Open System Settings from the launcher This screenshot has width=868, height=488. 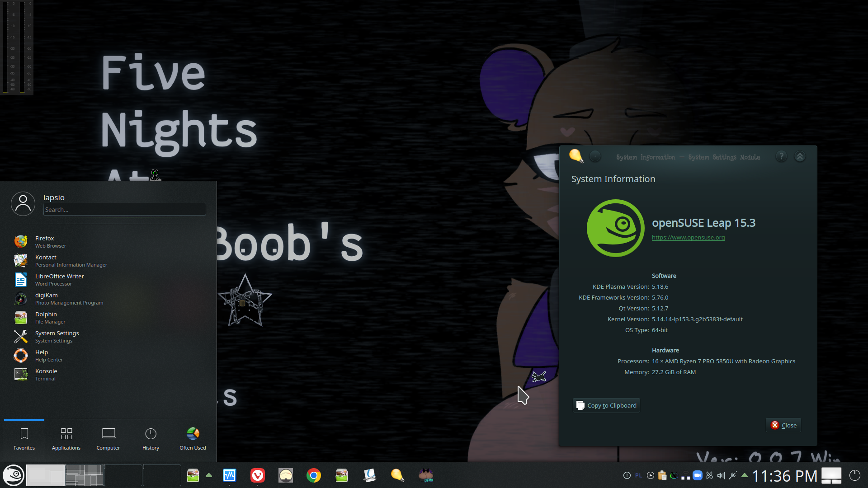(108, 337)
